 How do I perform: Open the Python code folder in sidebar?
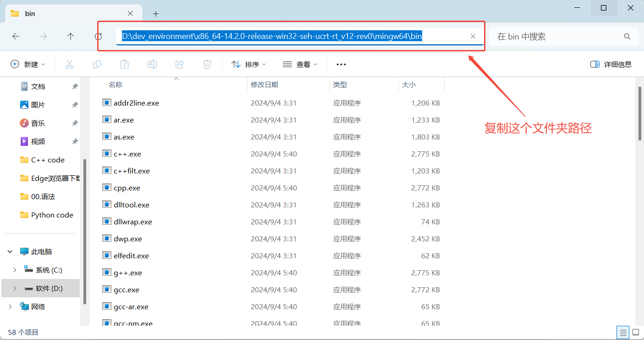point(51,215)
